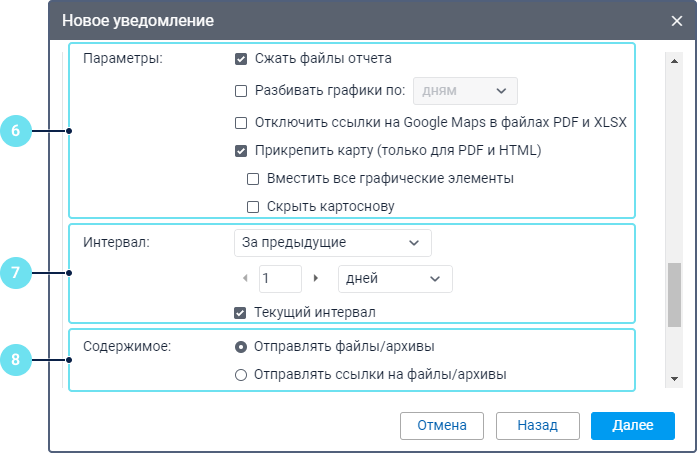The width and height of the screenshot is (697, 453).
Task: Toggle Прикрепить карту checkbox
Action: 241,152
